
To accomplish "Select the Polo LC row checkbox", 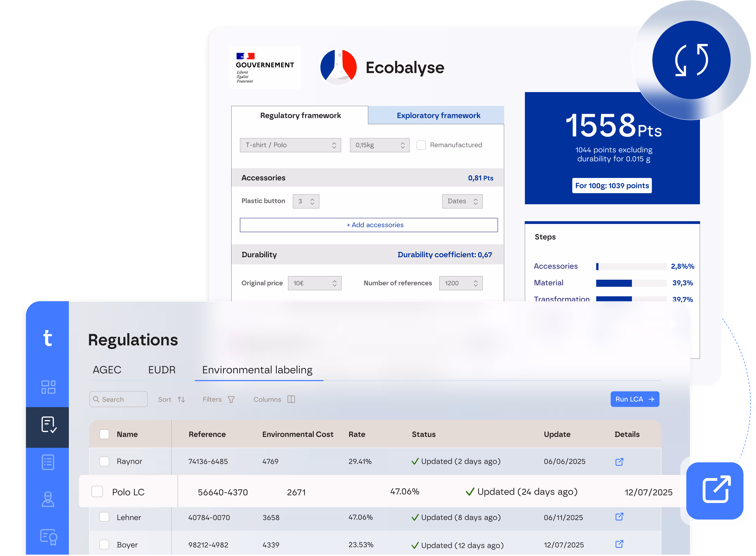I will [x=97, y=491].
